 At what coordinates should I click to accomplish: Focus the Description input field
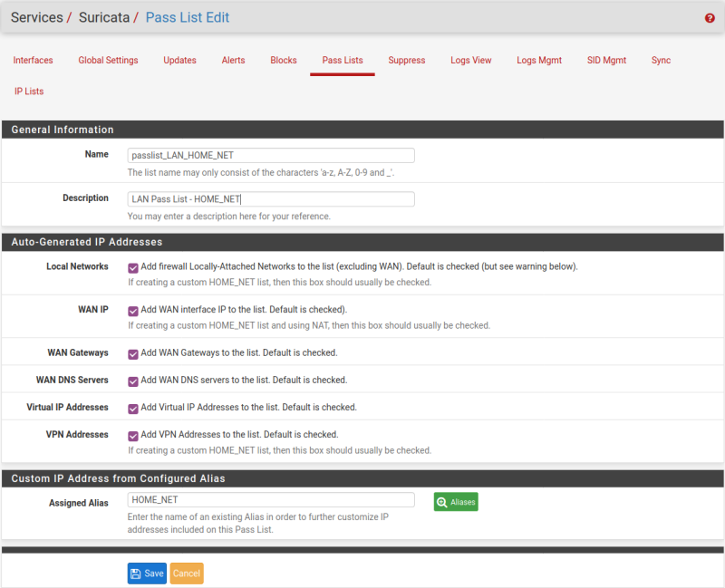tap(271, 199)
